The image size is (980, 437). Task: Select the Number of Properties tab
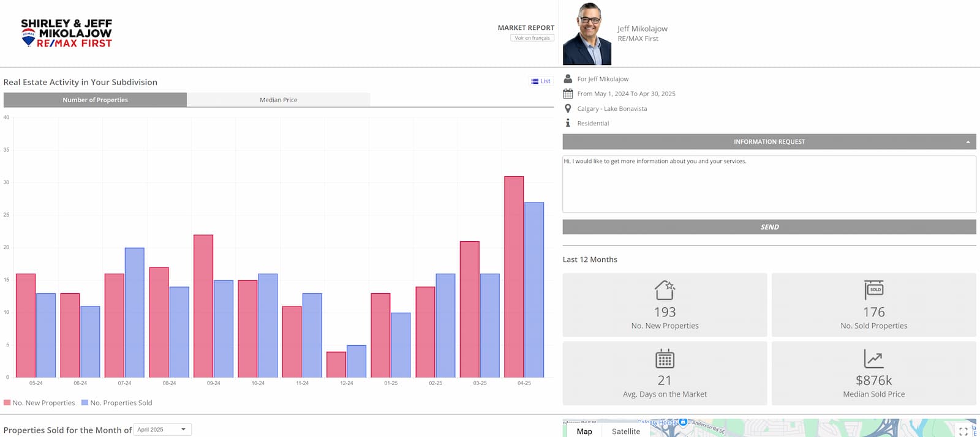95,100
